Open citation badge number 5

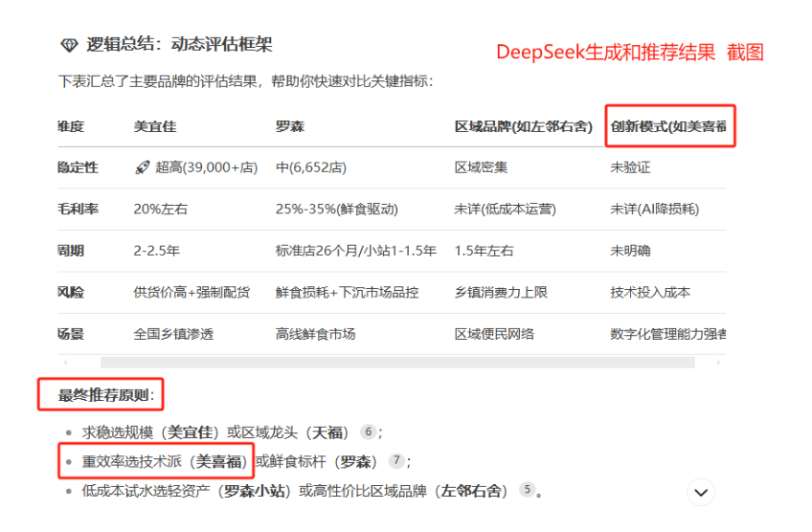(x=526, y=490)
